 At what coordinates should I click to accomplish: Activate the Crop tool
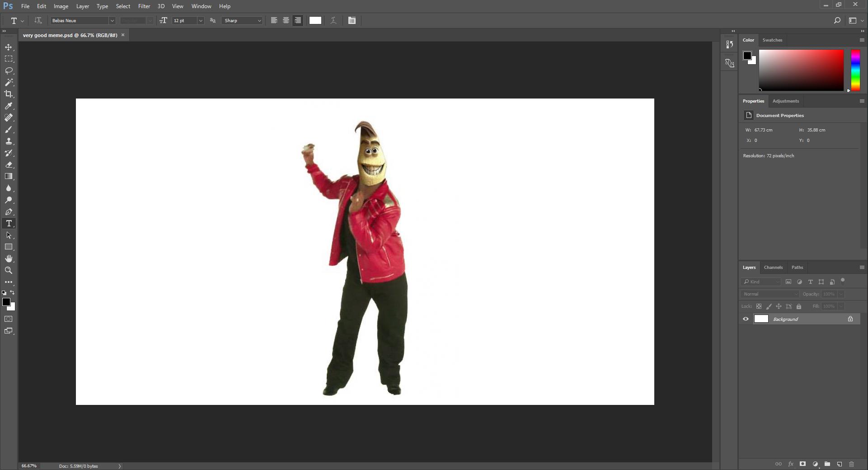[x=9, y=94]
